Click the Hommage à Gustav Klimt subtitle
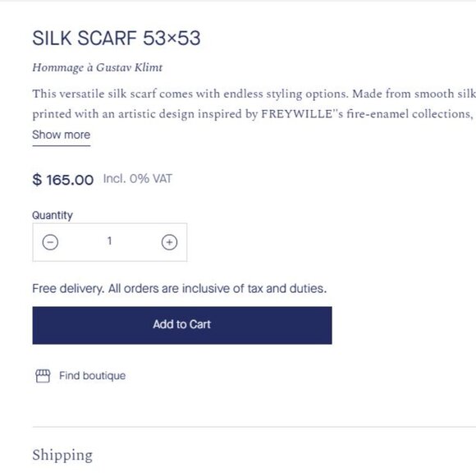Viewport: 476px width, 476px height. click(x=98, y=67)
